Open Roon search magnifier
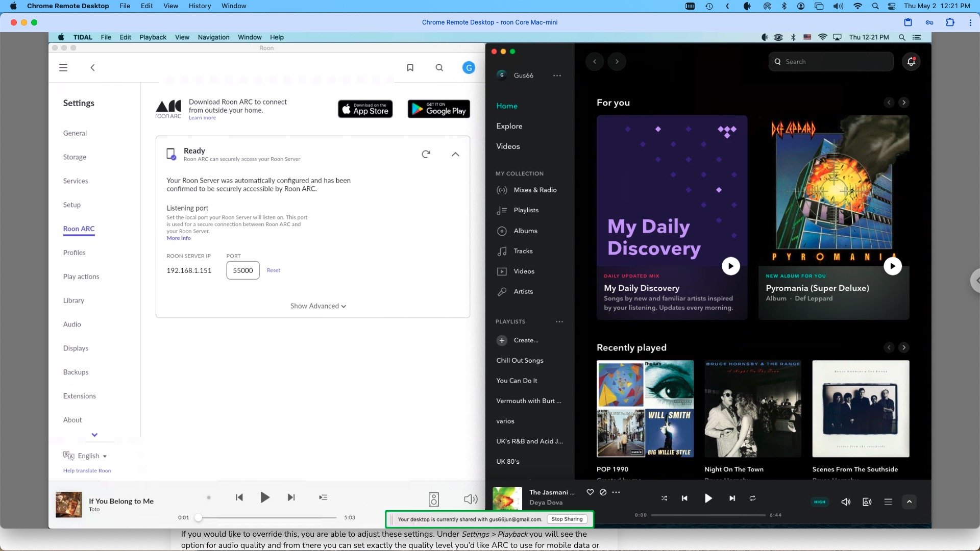The image size is (980, 551). 439,67
